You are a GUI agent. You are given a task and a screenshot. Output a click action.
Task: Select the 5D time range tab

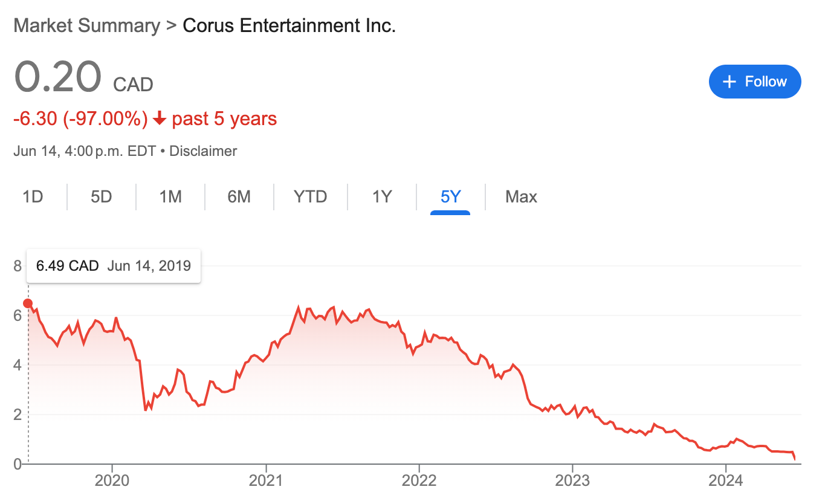102,197
